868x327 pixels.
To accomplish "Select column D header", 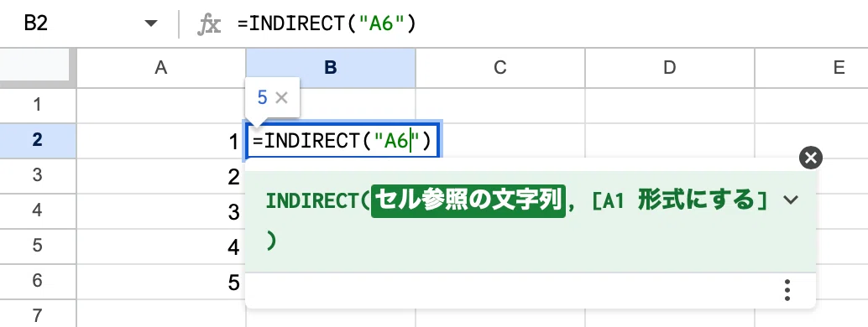I will tap(670, 68).
